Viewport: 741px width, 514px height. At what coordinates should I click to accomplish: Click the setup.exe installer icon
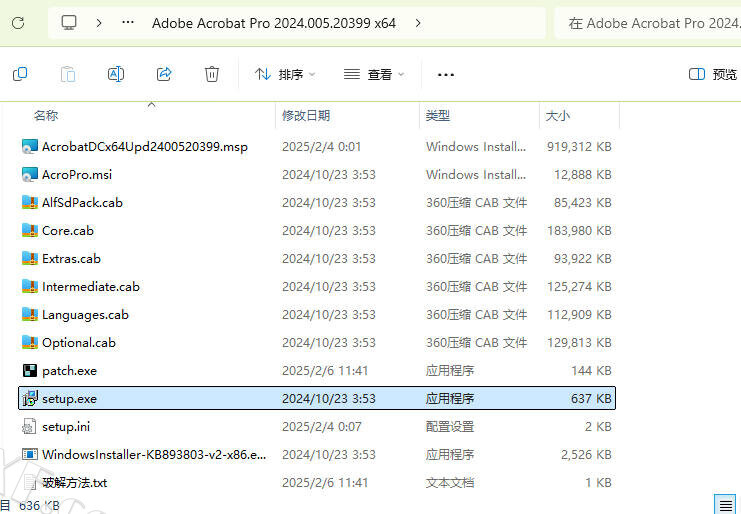(x=30, y=398)
